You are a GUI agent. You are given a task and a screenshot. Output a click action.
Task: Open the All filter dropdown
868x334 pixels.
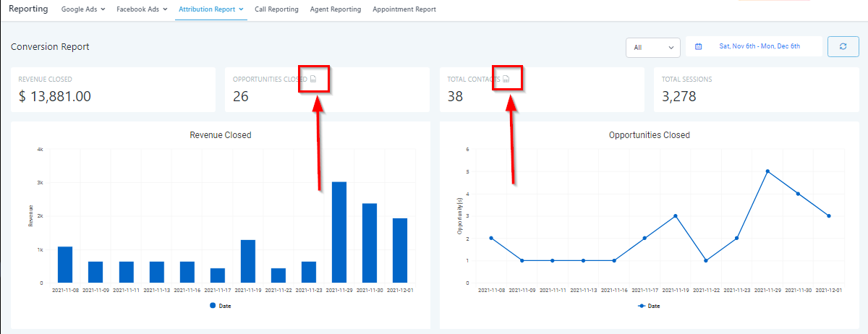(652, 47)
